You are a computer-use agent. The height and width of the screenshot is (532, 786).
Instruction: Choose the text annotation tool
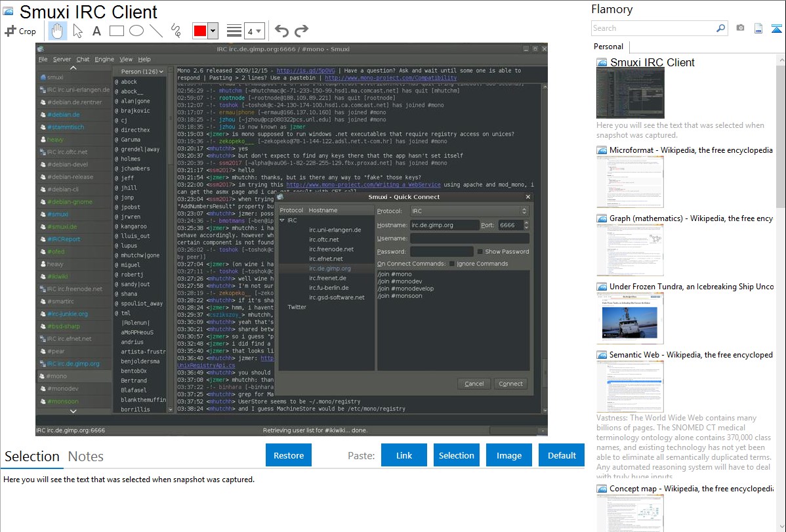pos(96,31)
